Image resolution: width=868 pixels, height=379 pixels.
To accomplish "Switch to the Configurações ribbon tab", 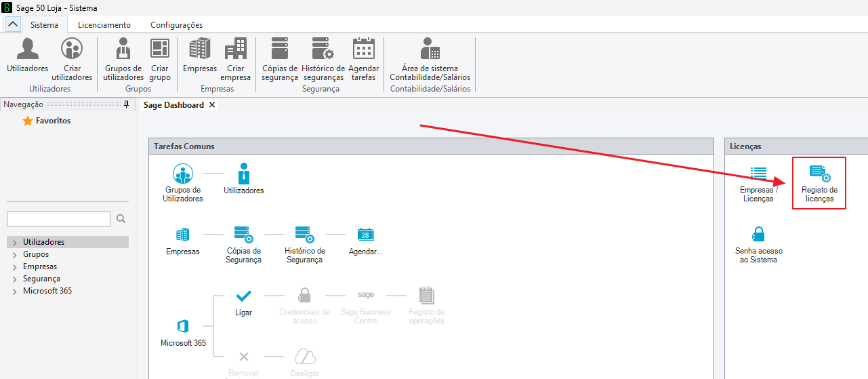I will (x=176, y=24).
